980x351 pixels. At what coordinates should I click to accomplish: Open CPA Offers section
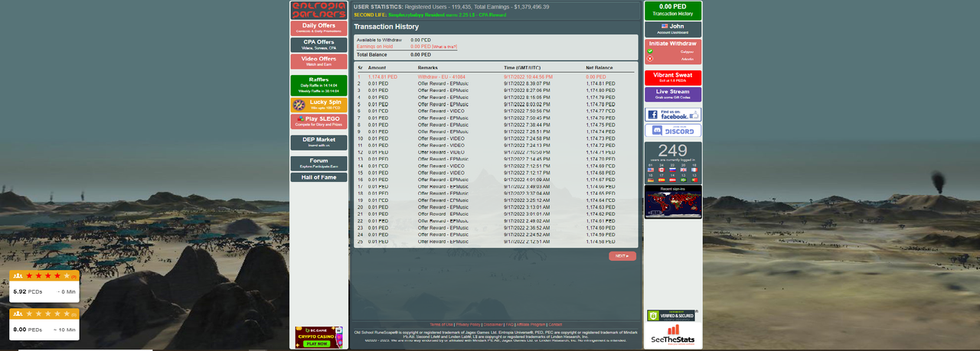pyautogui.click(x=318, y=44)
